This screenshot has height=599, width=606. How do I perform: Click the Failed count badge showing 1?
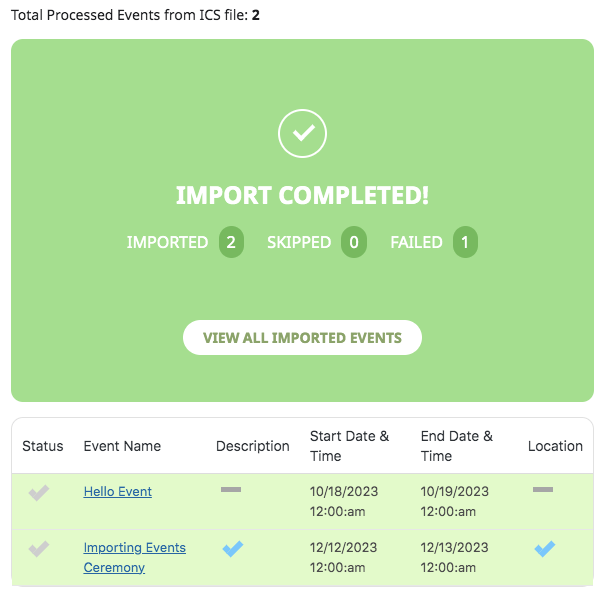click(x=465, y=242)
